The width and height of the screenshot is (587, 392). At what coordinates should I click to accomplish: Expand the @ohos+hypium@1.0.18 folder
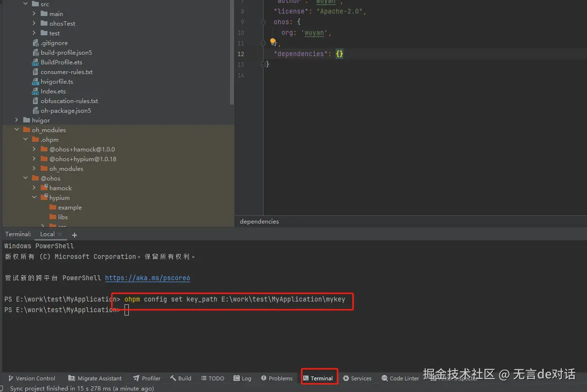(x=34, y=159)
